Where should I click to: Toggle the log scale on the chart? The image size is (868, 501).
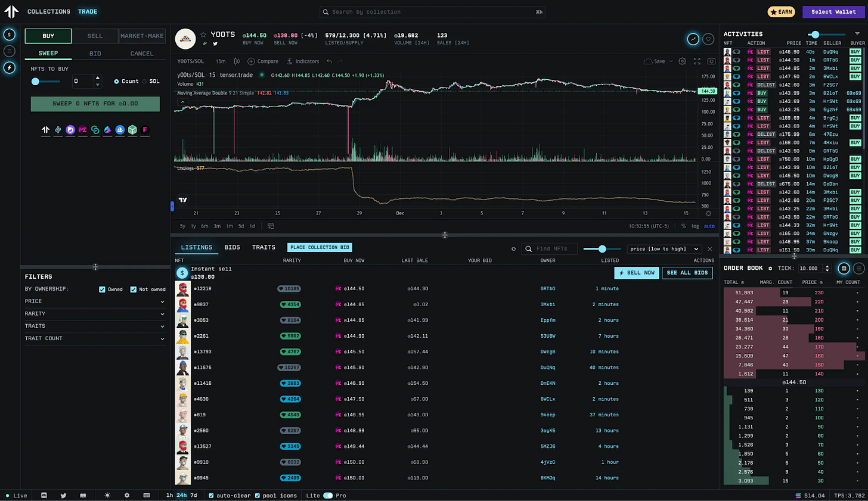coord(695,226)
